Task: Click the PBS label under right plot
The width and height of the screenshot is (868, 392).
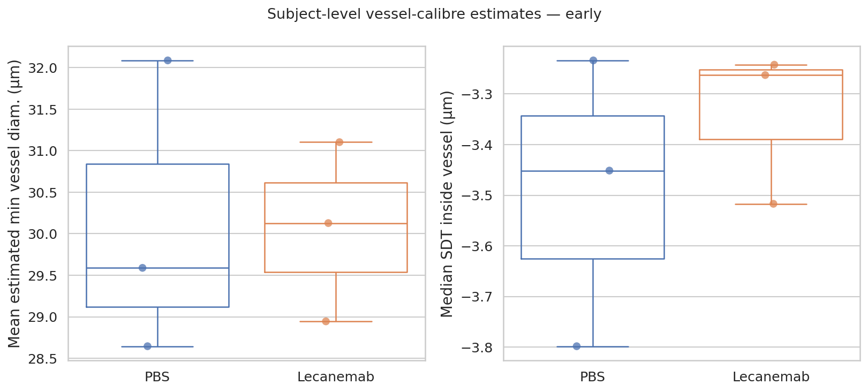Action: click(593, 377)
